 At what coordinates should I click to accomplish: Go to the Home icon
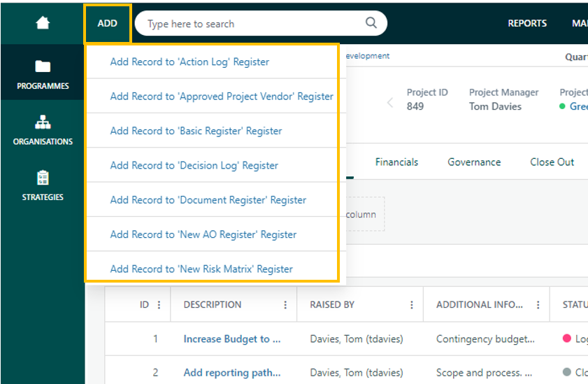pos(43,23)
